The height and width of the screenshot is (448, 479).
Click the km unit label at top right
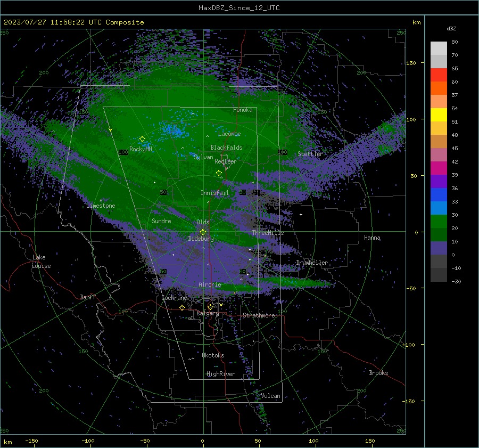pos(416,22)
